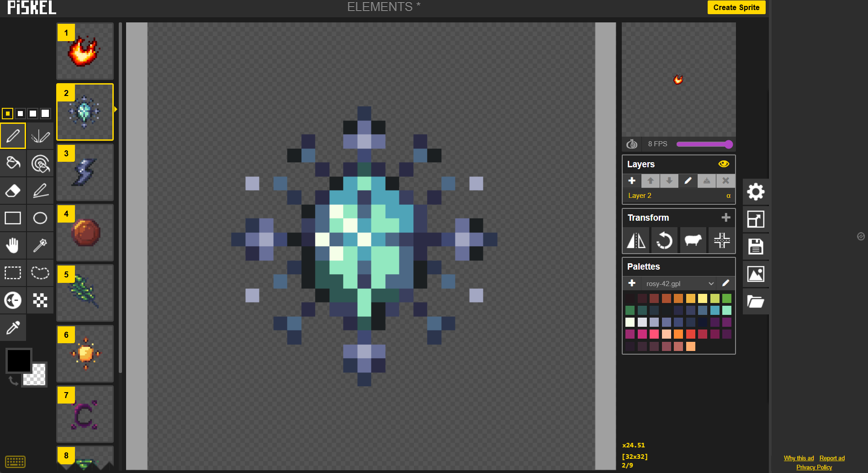Set pen size to largest square
Viewport: 868px width, 473px height.
click(45, 113)
